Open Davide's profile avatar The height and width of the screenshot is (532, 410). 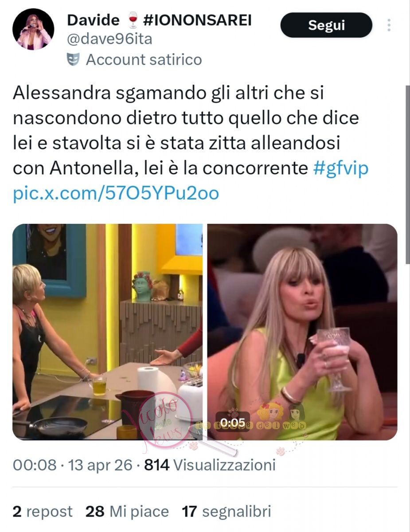click(x=33, y=29)
